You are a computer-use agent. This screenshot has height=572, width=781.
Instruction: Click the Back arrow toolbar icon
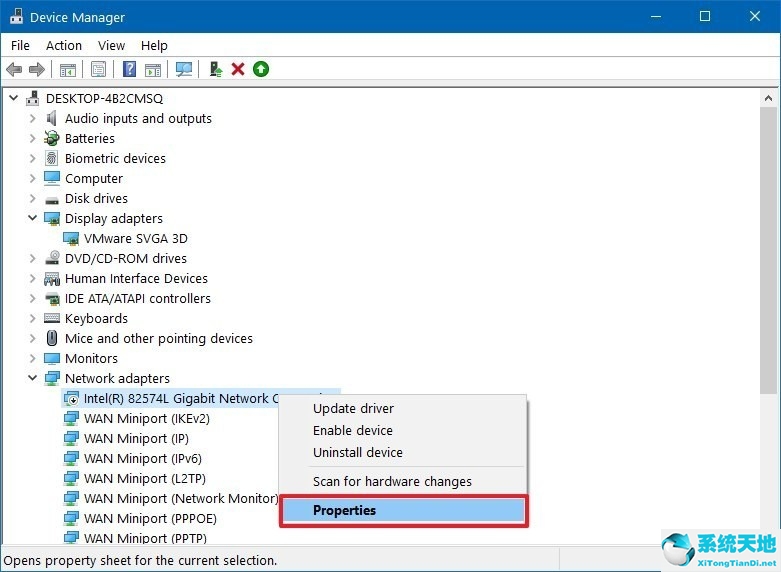pyautogui.click(x=14, y=69)
